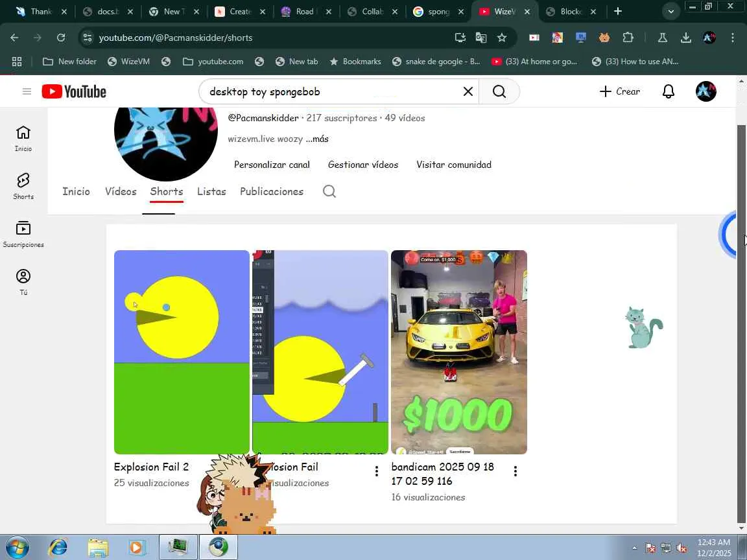Click the address bar URL
The image size is (747, 560).
click(175, 38)
